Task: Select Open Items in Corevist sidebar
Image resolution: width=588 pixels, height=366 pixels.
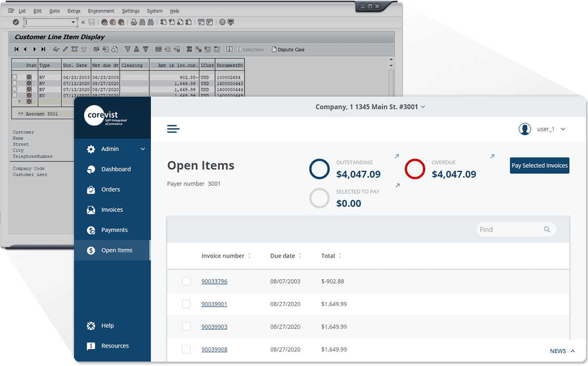Action: click(x=112, y=250)
